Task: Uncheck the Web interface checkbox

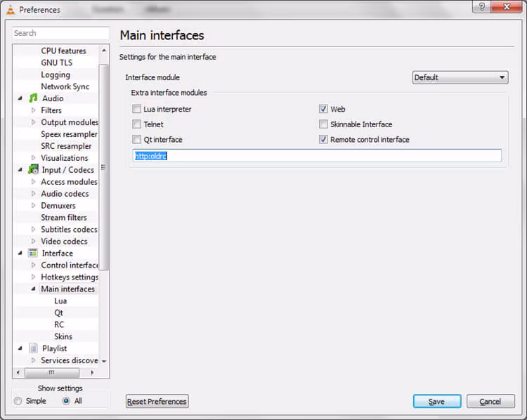Action: point(323,109)
